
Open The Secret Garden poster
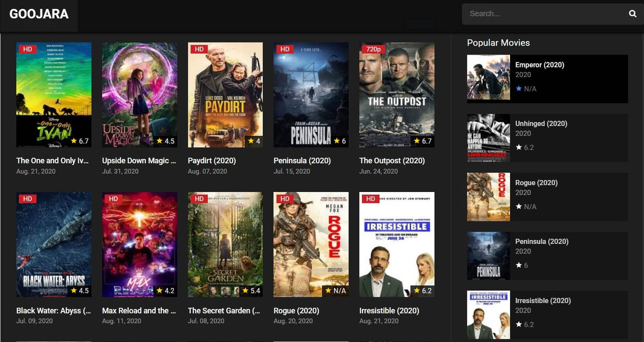[225, 244]
